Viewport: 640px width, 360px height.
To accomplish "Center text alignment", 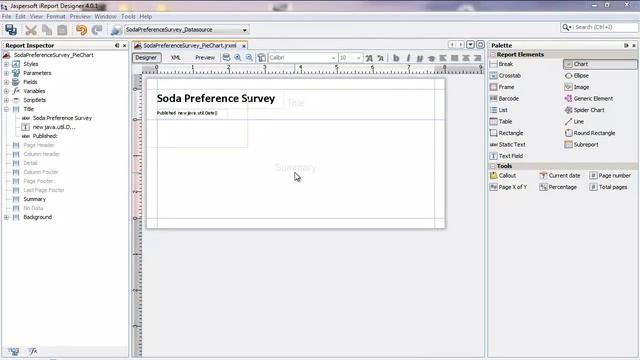I will point(466,58).
